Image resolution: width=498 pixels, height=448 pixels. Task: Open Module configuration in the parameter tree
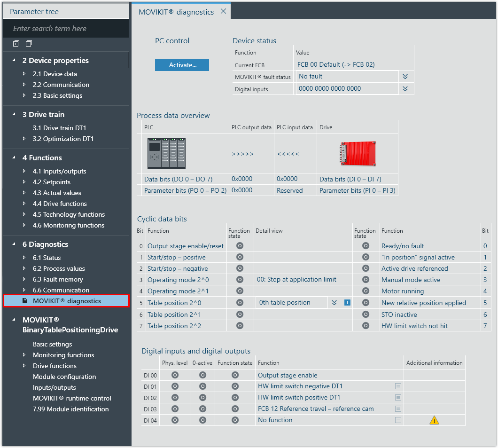[64, 377]
